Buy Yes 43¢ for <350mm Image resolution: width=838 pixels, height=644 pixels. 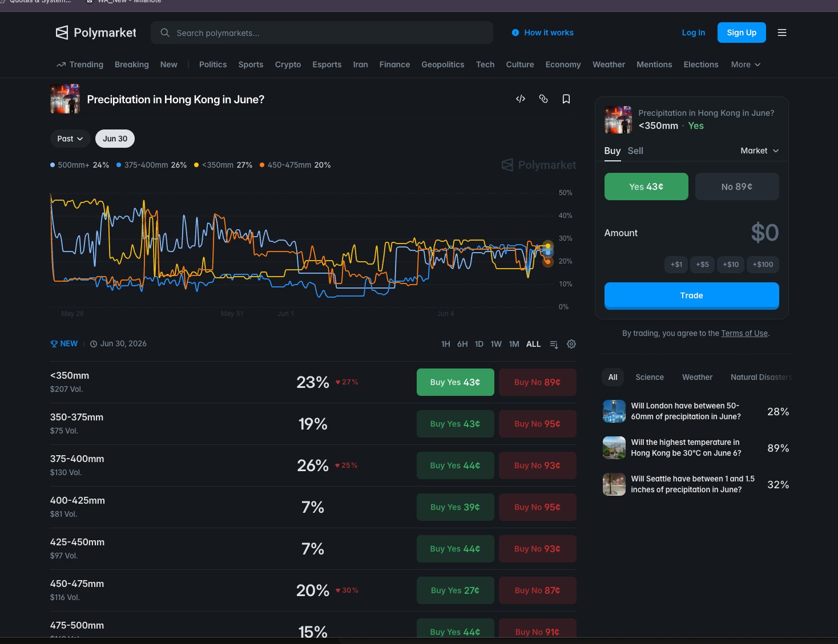(x=455, y=382)
